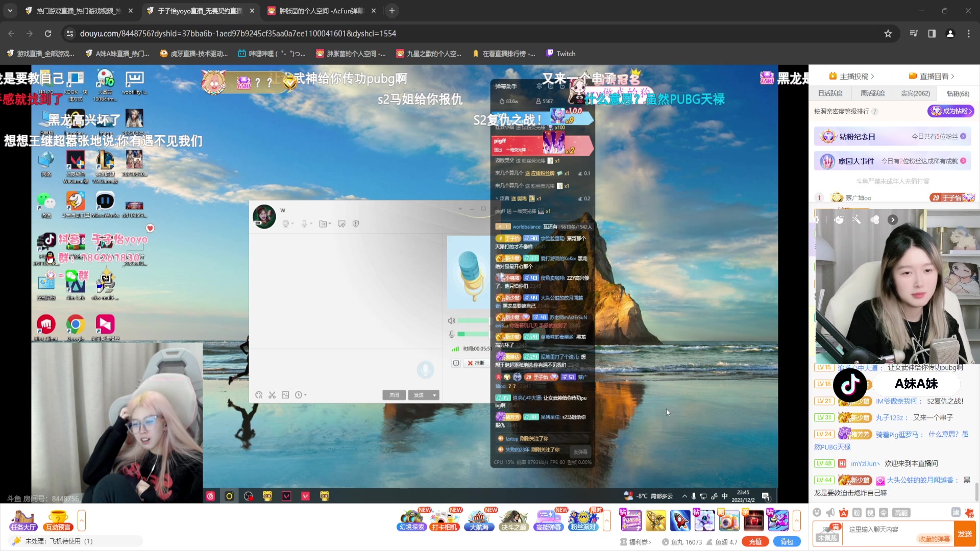Screen dimensions: 980x551
Task: Open a new browser tab
Action: [392, 11]
